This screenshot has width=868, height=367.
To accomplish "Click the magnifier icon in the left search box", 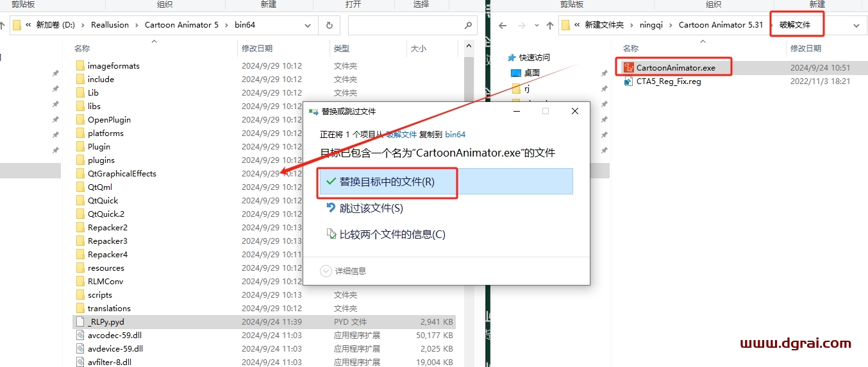I will pos(468,25).
